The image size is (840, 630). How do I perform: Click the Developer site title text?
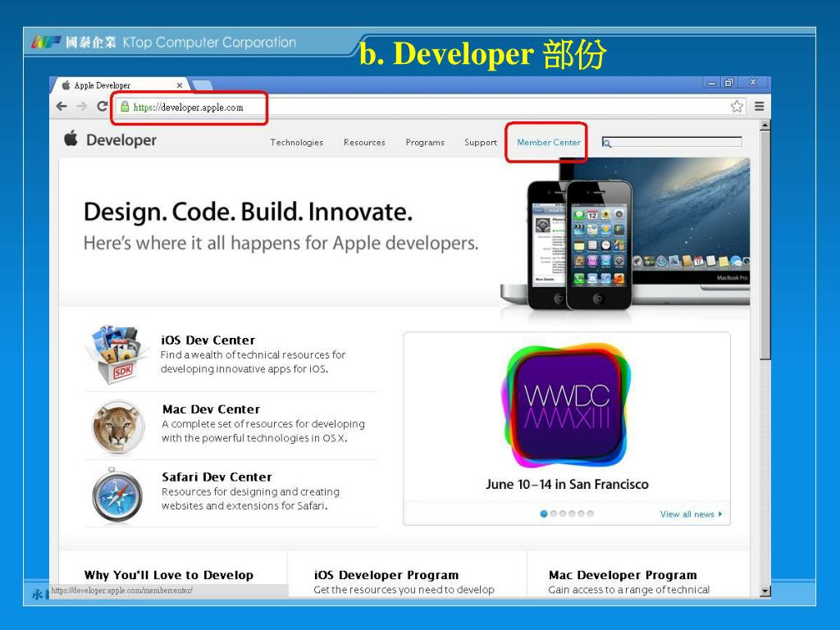point(121,140)
